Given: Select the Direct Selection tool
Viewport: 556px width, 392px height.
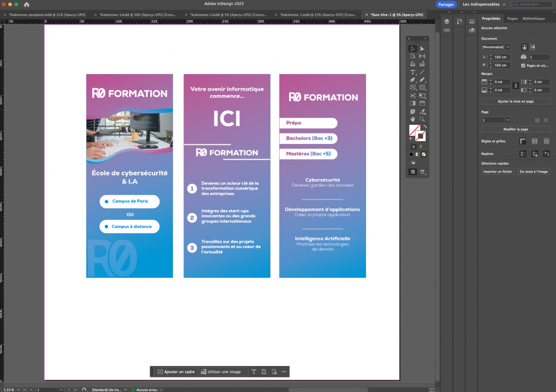Looking at the screenshot, I should [422, 49].
